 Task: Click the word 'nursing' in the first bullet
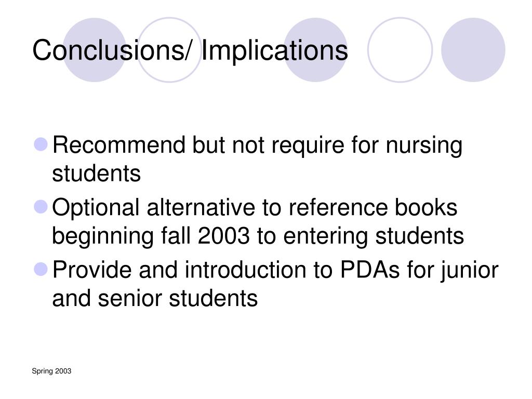424,146
